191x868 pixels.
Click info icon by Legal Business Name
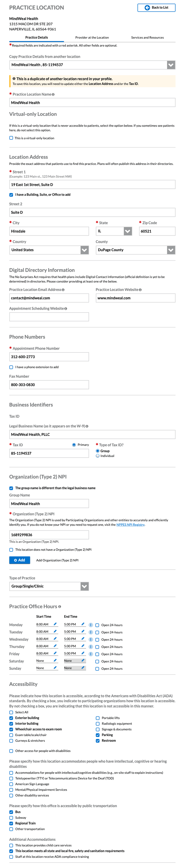tap(87, 426)
